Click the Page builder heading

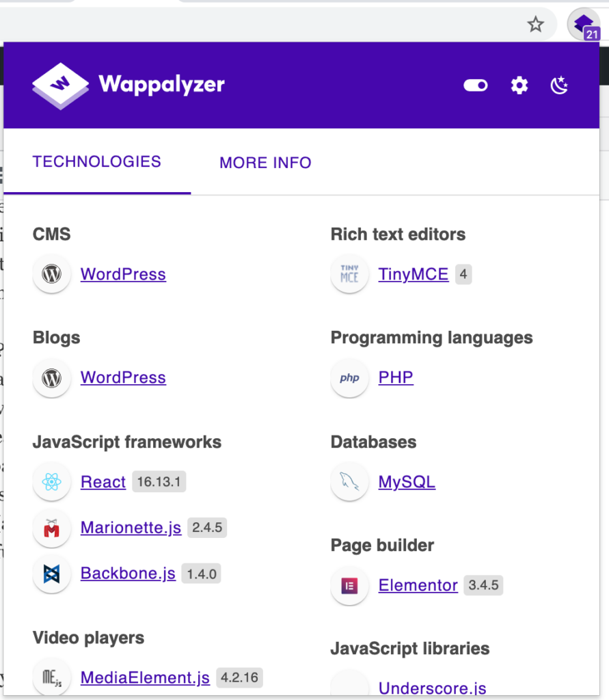point(382,546)
